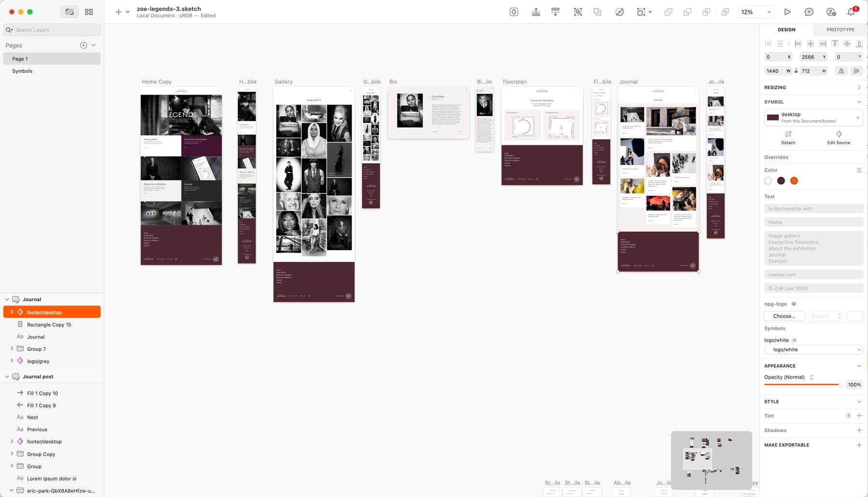Toggle the width-height aspect ratio lock
Viewport: 868px width, 497px height.
[796, 71]
